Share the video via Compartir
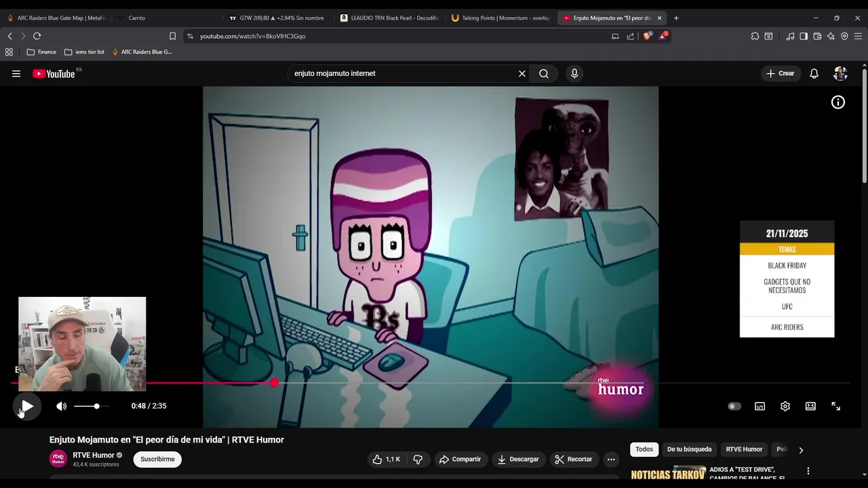868x488 pixels. point(460,460)
